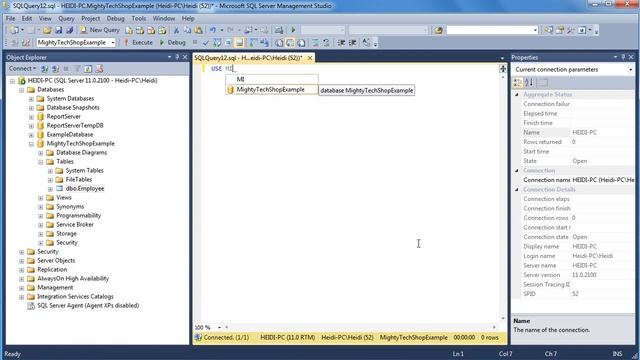
Task: Open the Window menu
Action: coord(164,18)
